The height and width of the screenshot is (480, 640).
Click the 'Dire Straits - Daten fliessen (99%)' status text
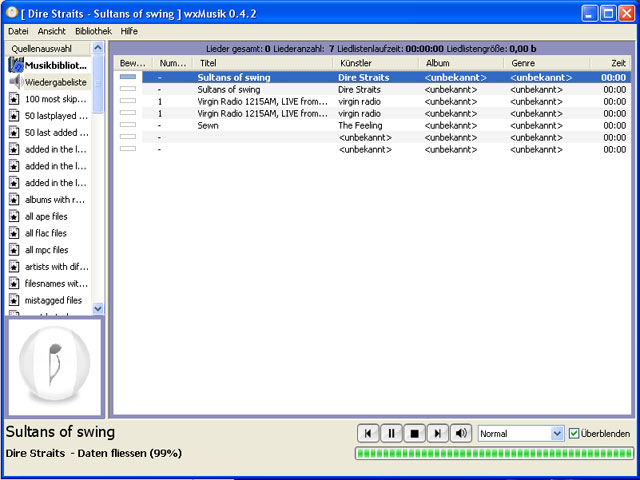[94, 453]
